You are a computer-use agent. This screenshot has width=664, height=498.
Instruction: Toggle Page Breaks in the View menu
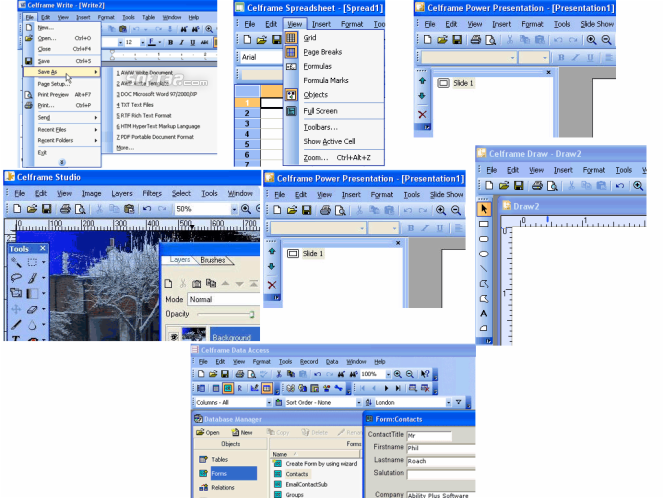(x=323, y=52)
